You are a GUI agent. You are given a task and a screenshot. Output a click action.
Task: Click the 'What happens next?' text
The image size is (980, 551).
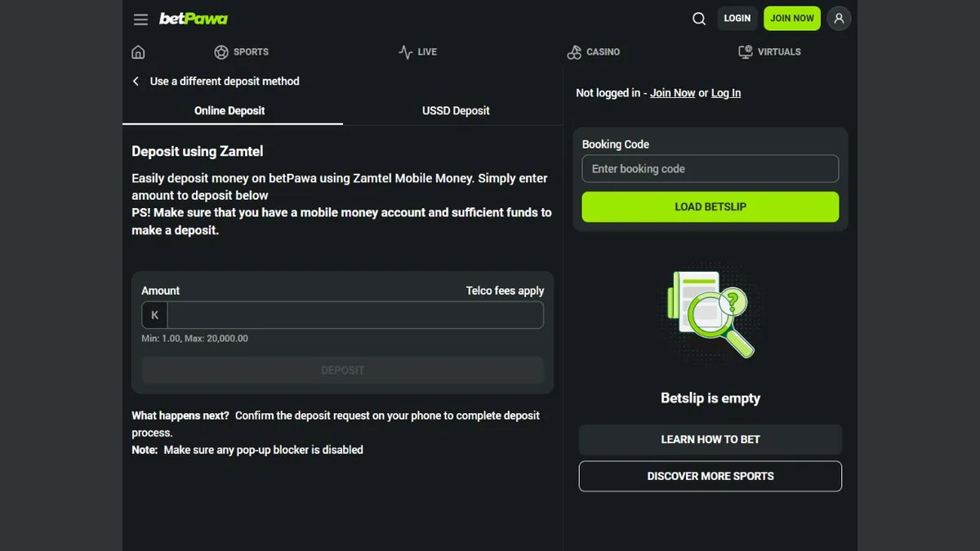(x=180, y=415)
